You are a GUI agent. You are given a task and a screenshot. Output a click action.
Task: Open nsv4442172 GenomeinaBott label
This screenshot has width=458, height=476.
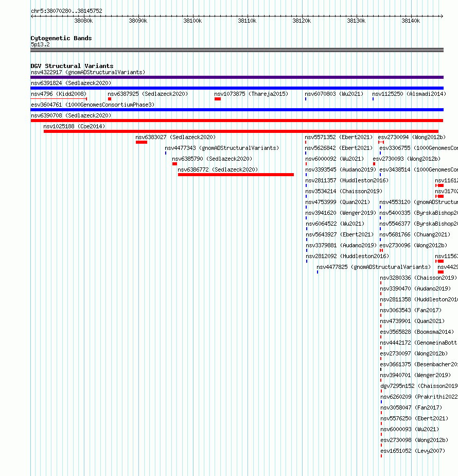(x=419, y=343)
